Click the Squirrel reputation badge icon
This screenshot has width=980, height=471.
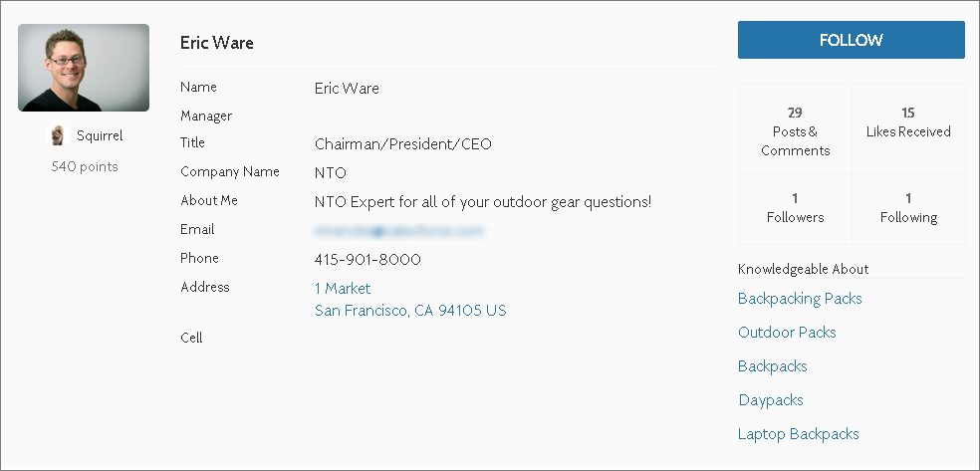tap(58, 135)
